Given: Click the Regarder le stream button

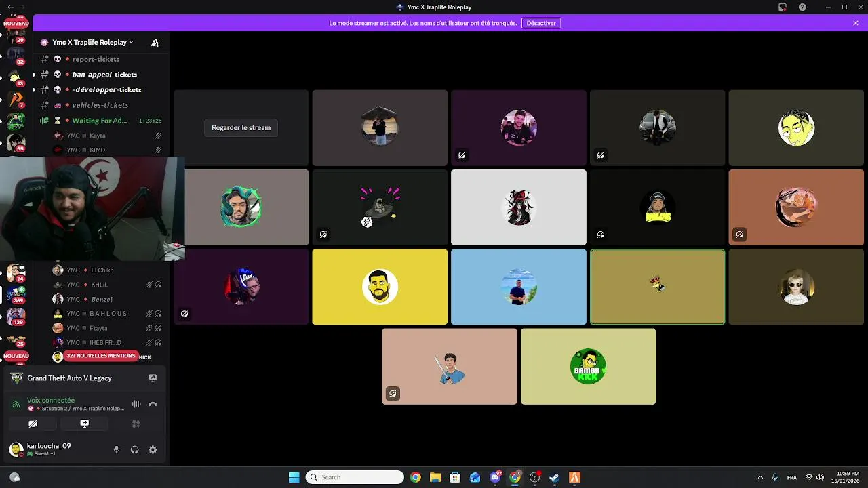Looking at the screenshot, I should pos(241,127).
